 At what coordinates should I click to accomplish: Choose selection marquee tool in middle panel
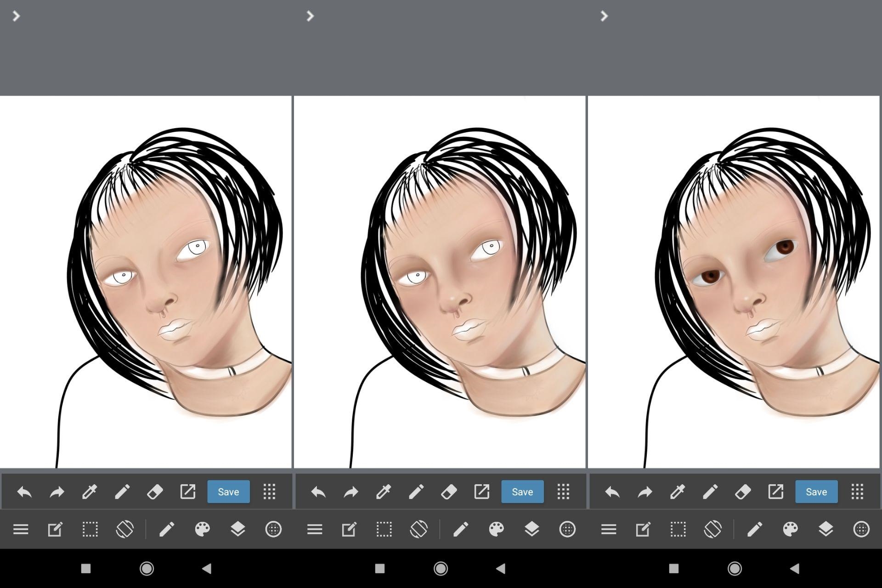tap(384, 529)
